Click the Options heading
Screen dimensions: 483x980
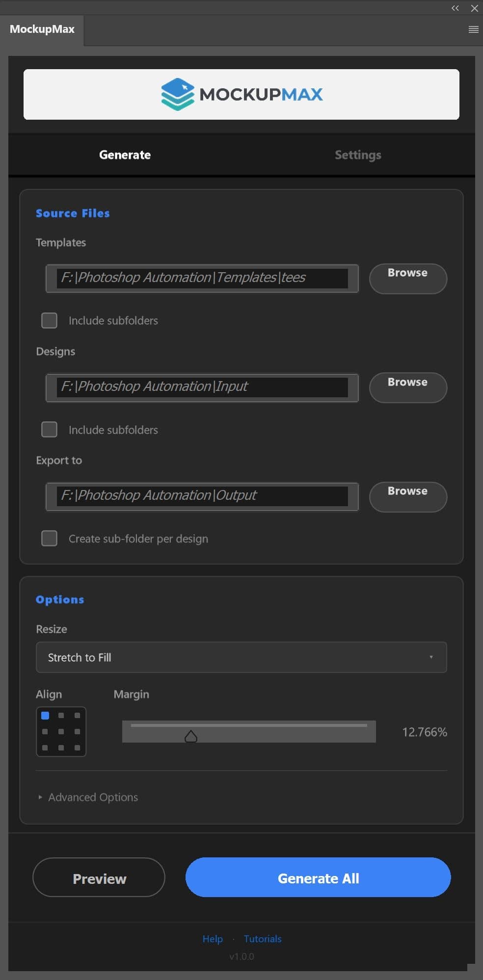60,599
